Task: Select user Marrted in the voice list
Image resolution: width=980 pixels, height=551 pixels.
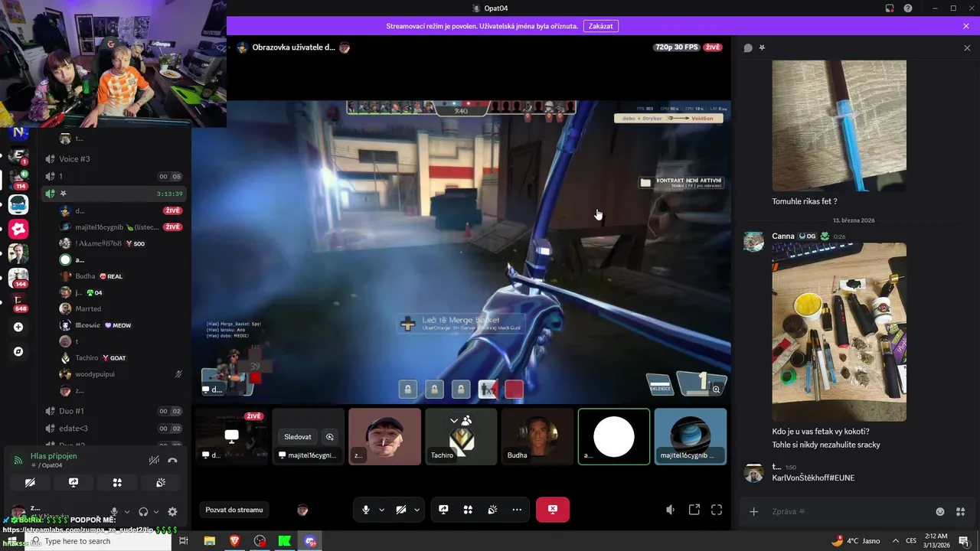Action: tap(88, 308)
